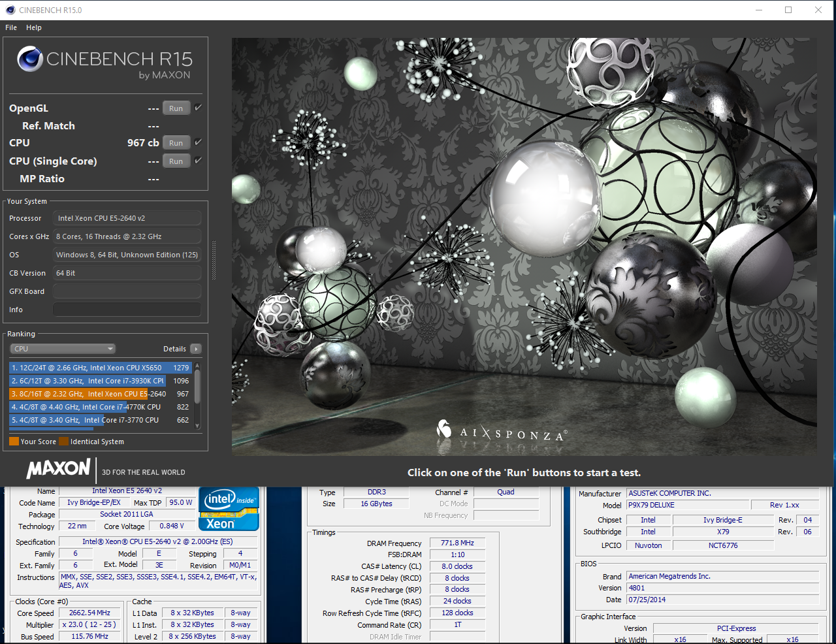Viewport: 836px width, 644px height.
Task: Minimize the Cinebench window
Action: 759,10
